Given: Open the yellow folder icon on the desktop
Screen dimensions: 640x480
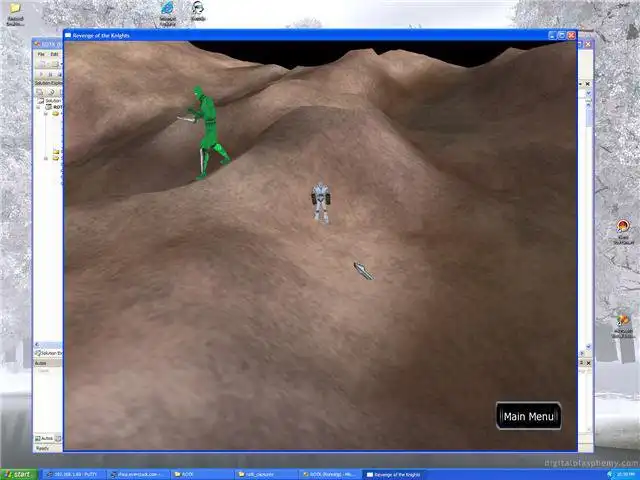Looking at the screenshot, I should click(15, 14).
